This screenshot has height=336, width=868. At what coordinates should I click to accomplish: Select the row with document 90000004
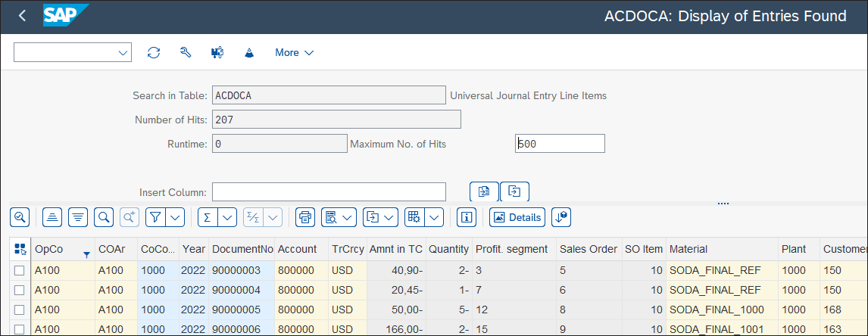click(x=20, y=290)
